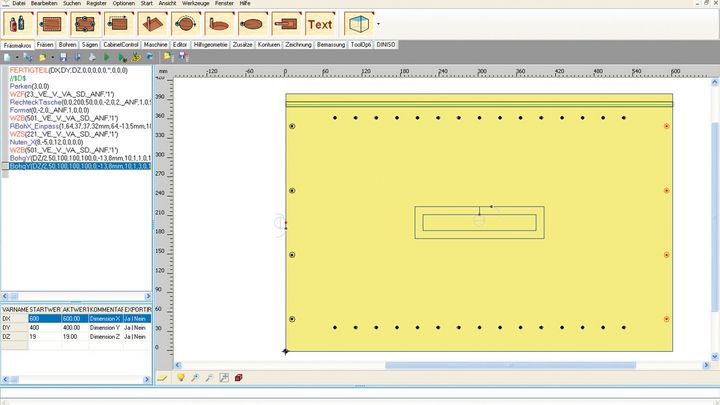Open the Bearbeiten menu

44,4
